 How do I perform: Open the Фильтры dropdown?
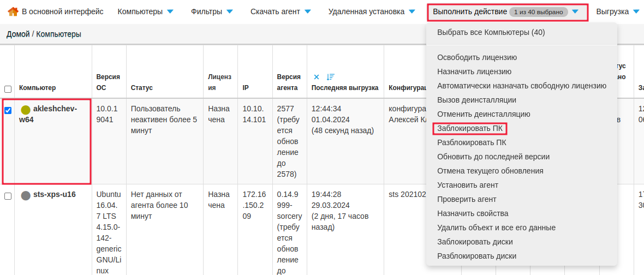click(212, 11)
